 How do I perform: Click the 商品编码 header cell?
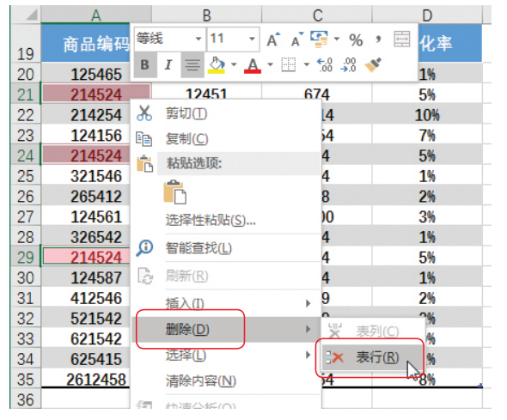(x=86, y=43)
